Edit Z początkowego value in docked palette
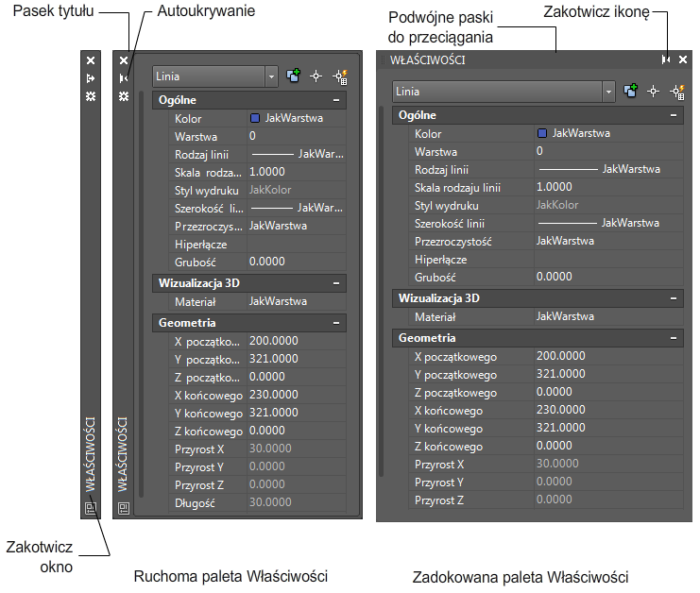This screenshot has width=700, height=593. coord(608,392)
